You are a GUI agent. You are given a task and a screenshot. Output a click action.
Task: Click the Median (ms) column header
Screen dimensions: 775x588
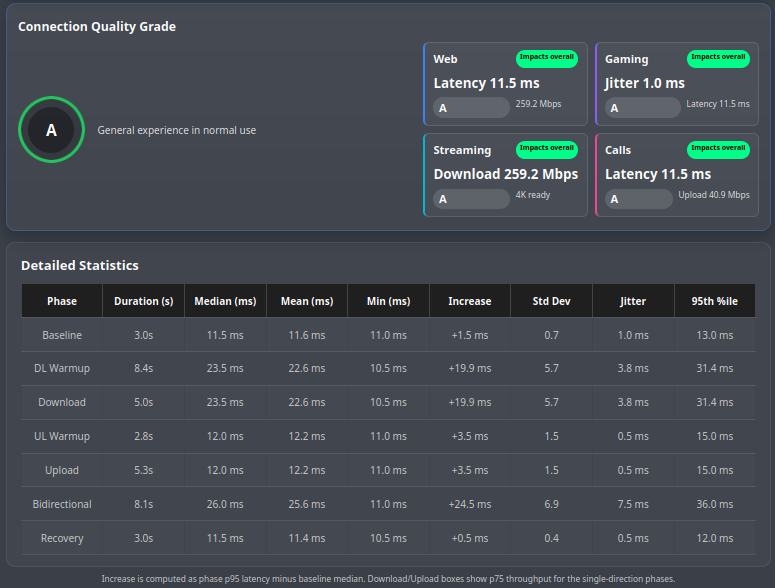[225, 300]
